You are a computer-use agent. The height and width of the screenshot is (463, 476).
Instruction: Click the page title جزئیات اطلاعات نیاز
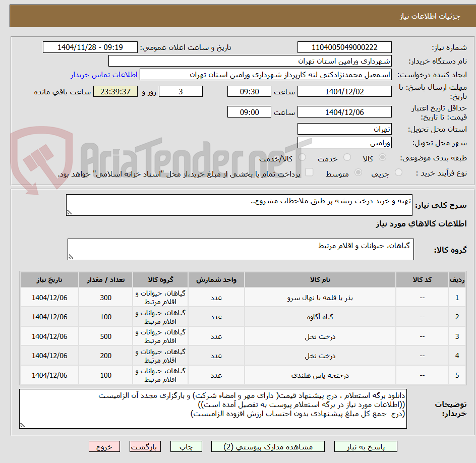(430, 16)
